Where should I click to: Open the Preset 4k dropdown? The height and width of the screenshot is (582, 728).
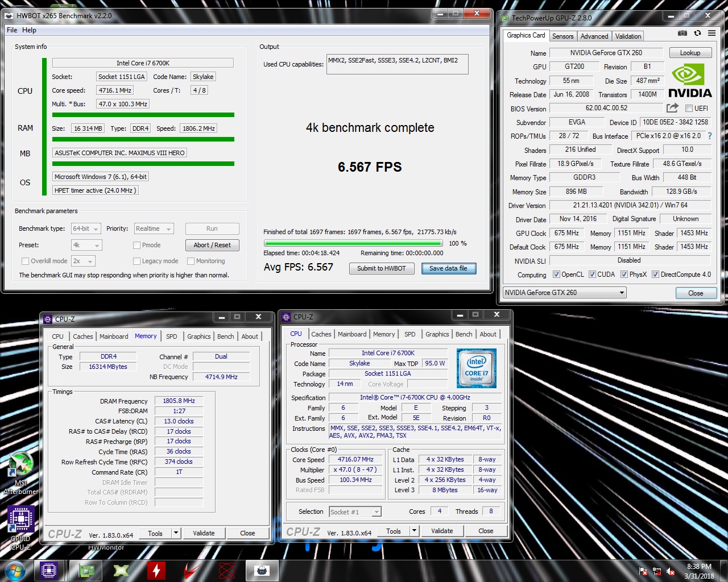coord(86,245)
